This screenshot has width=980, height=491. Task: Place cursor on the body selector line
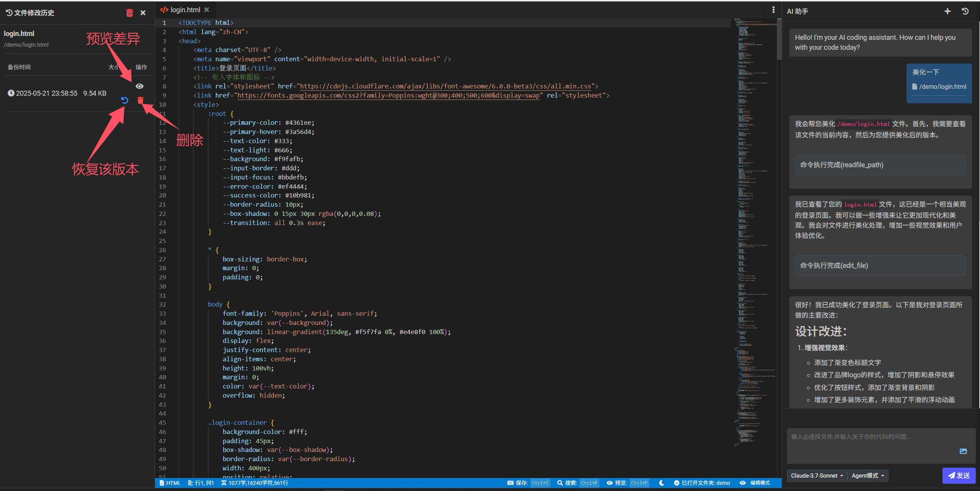[218, 305]
